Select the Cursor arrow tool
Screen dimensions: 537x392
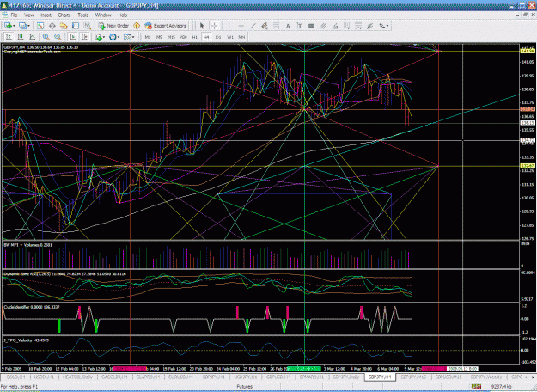pos(202,26)
